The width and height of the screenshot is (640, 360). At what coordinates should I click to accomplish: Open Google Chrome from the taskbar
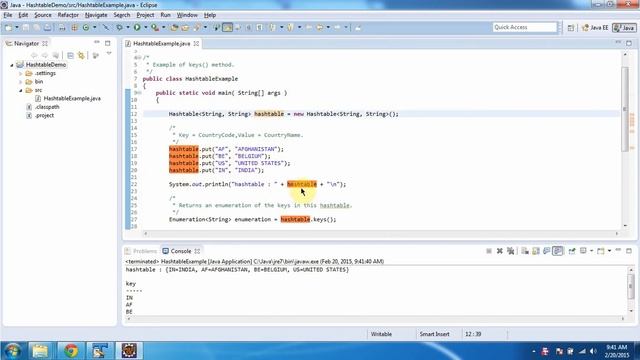(71, 351)
